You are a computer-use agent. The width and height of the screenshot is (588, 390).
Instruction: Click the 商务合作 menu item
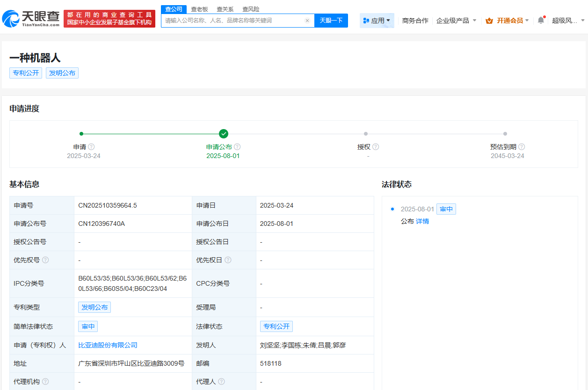pyautogui.click(x=414, y=20)
